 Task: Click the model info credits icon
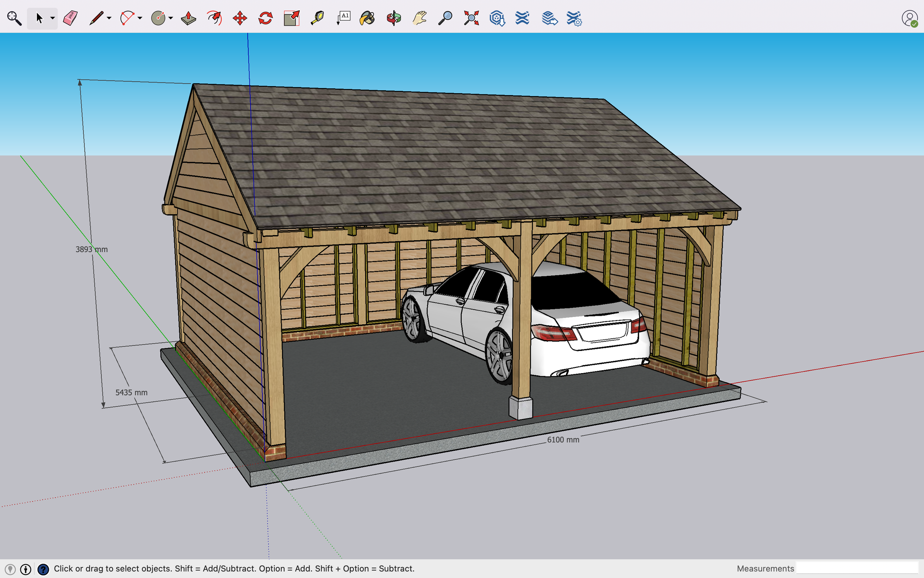click(26, 569)
